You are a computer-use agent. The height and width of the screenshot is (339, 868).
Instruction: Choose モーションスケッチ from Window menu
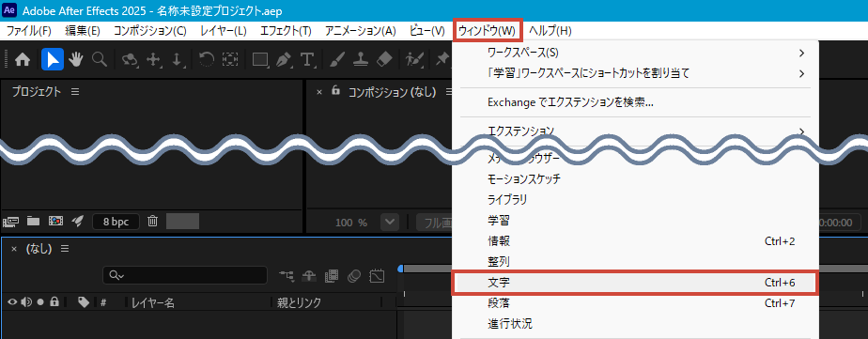pos(635,179)
